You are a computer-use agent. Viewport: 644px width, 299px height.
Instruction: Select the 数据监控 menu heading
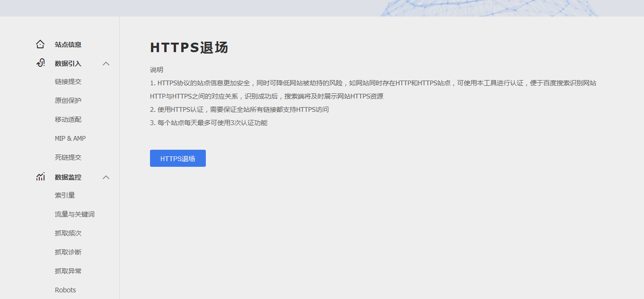coord(68,177)
